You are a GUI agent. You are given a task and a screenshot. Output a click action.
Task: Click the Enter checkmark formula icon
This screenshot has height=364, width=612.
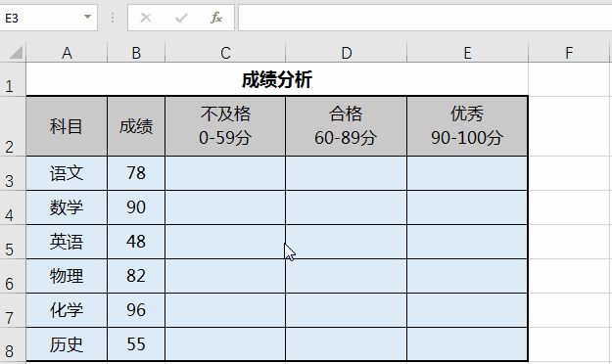(x=181, y=18)
